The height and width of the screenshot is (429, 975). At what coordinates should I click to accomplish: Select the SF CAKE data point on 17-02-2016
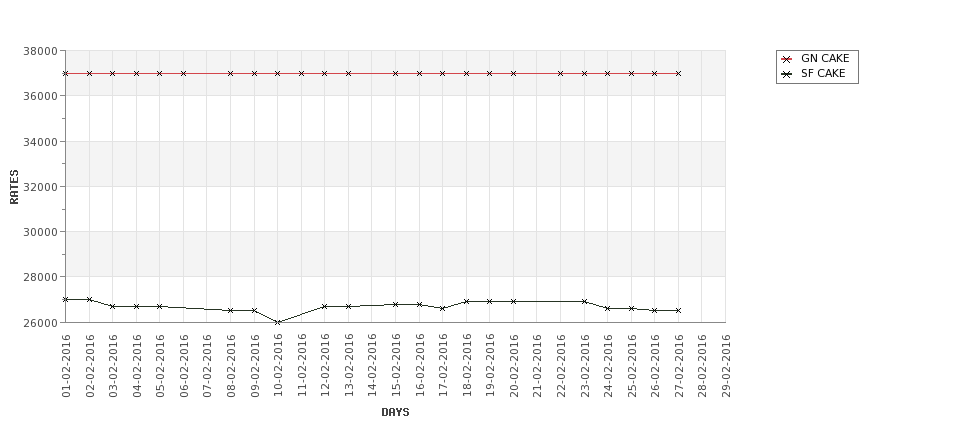pos(443,308)
